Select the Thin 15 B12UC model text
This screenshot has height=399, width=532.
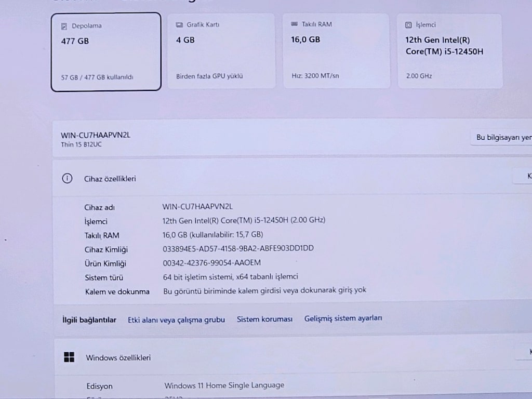click(x=81, y=144)
